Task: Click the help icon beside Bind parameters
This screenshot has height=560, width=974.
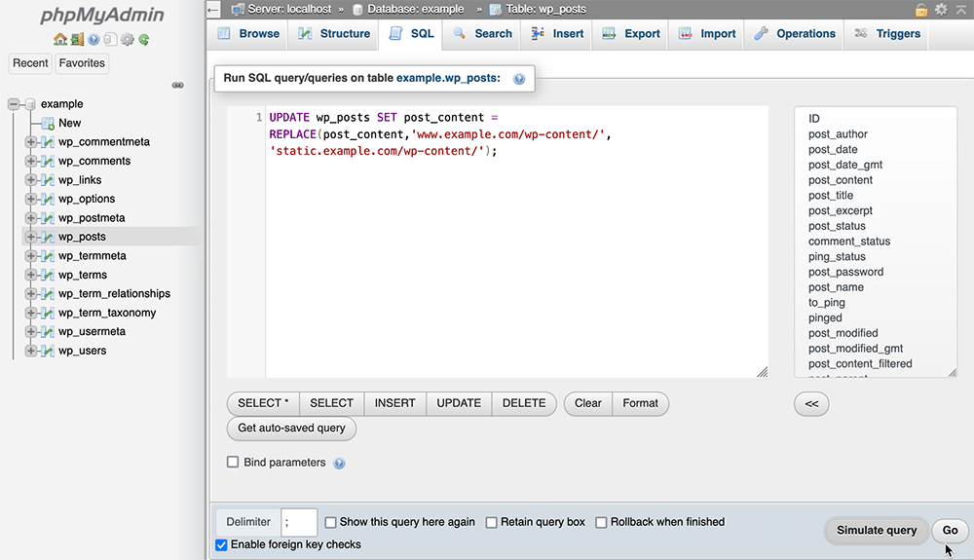Action: [339, 464]
